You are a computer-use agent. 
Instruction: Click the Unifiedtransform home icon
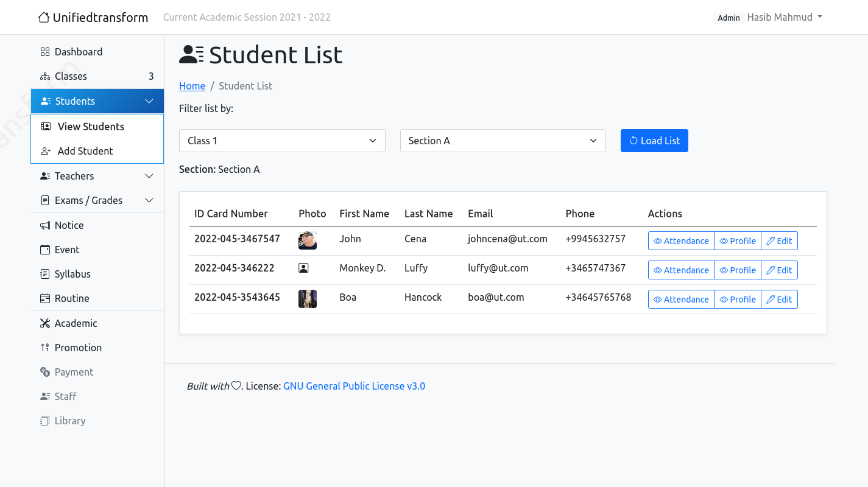[44, 17]
